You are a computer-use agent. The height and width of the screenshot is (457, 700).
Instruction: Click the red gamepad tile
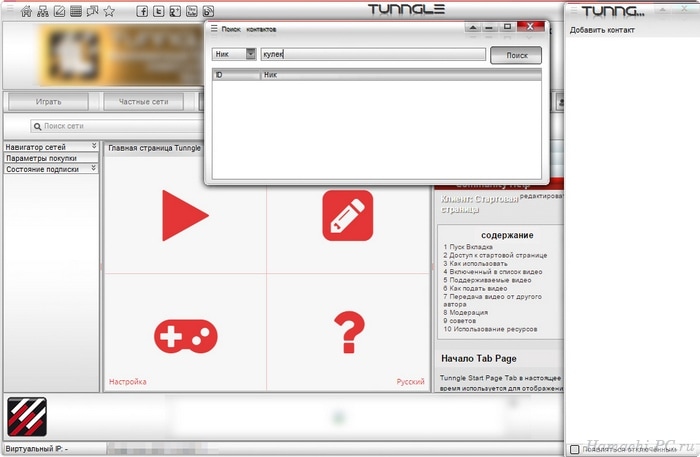point(186,336)
